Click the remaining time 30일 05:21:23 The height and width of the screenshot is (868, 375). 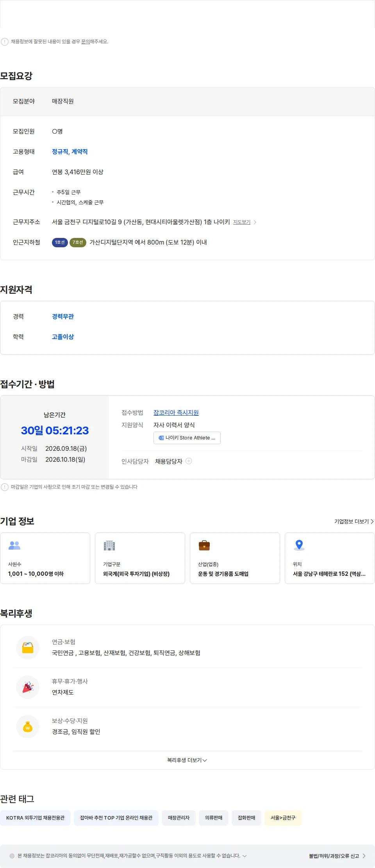pos(55,430)
